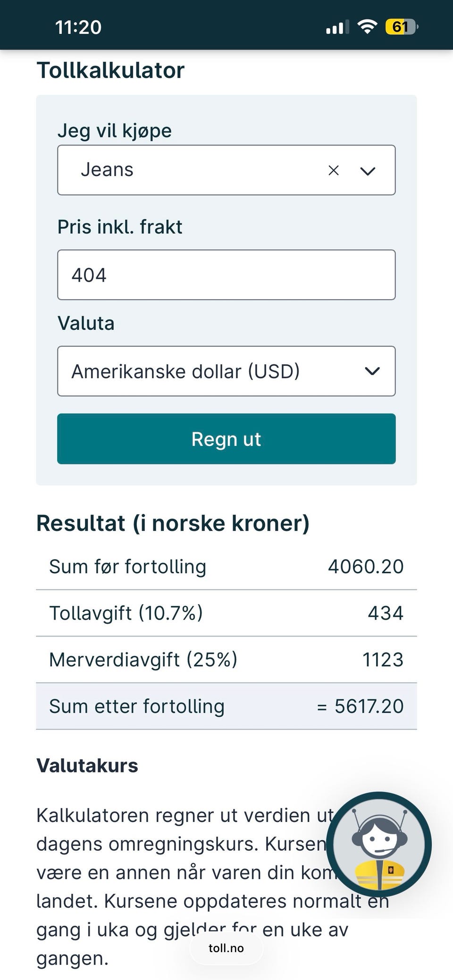Select the Tollavgift (10.7%) row
This screenshot has height=980, width=453.
pos(226,613)
